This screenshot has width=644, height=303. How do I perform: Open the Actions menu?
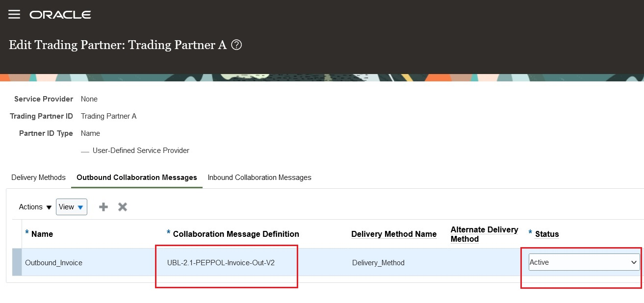(31, 207)
